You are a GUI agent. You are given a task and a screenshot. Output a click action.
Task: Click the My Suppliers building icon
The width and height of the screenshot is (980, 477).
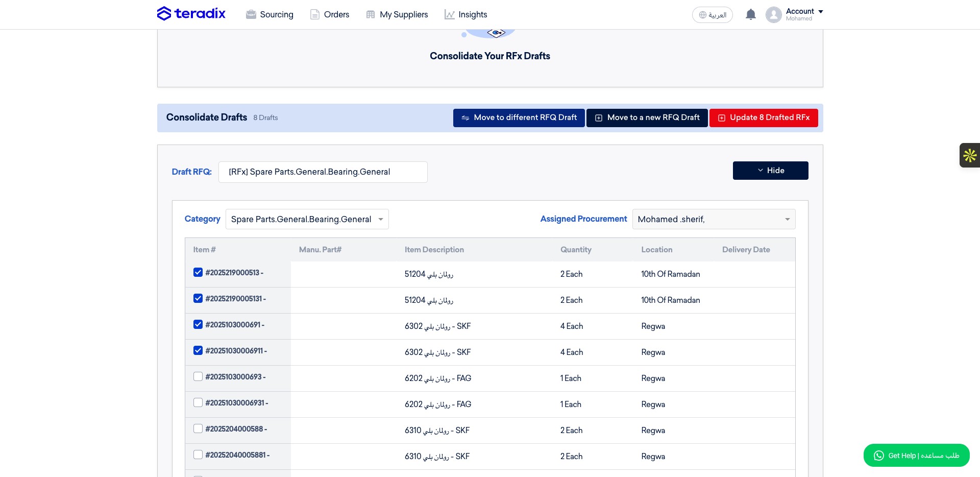(371, 14)
